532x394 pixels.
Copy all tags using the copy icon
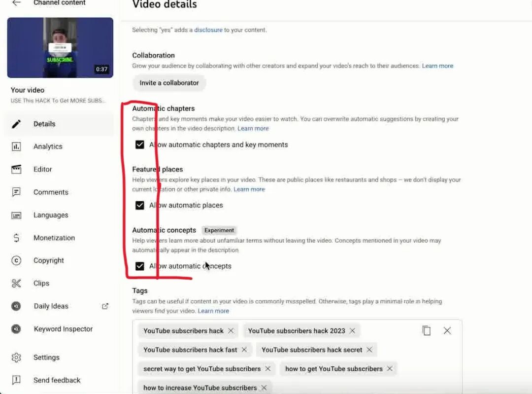click(x=426, y=330)
